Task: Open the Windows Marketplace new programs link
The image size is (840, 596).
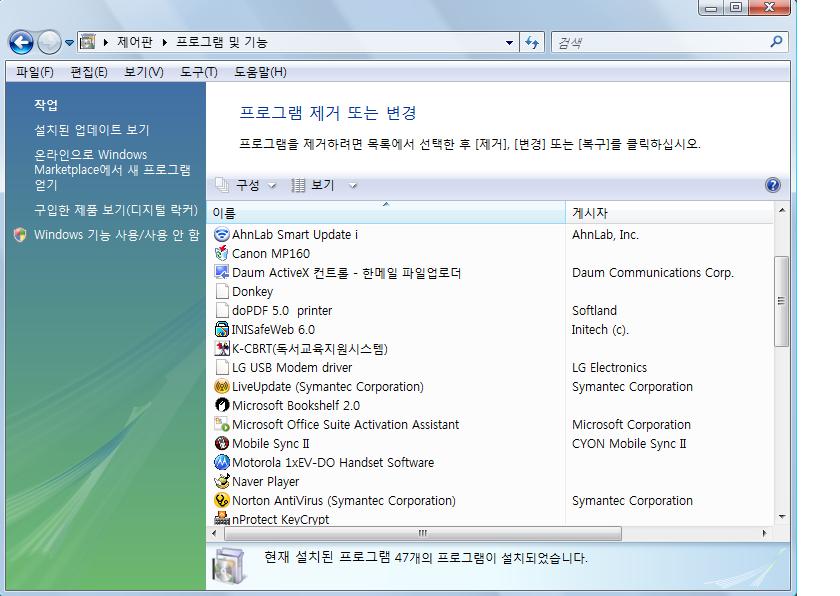Action: pos(112,170)
